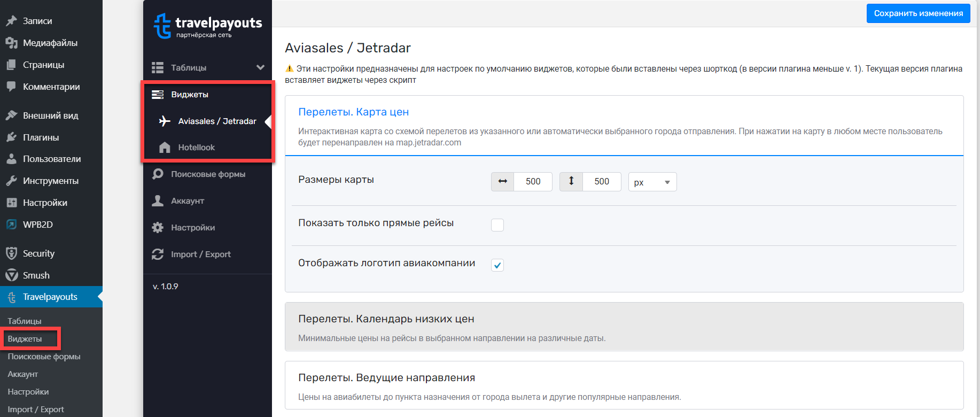This screenshot has height=417, width=980.
Task: Select the Travelpayouts menu item
Action: 51,297
